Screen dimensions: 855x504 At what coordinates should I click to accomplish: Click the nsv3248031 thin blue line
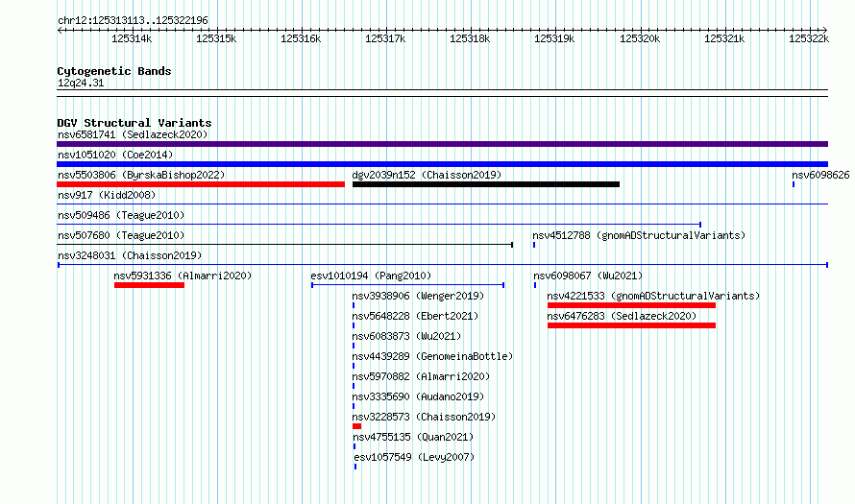coord(442,265)
